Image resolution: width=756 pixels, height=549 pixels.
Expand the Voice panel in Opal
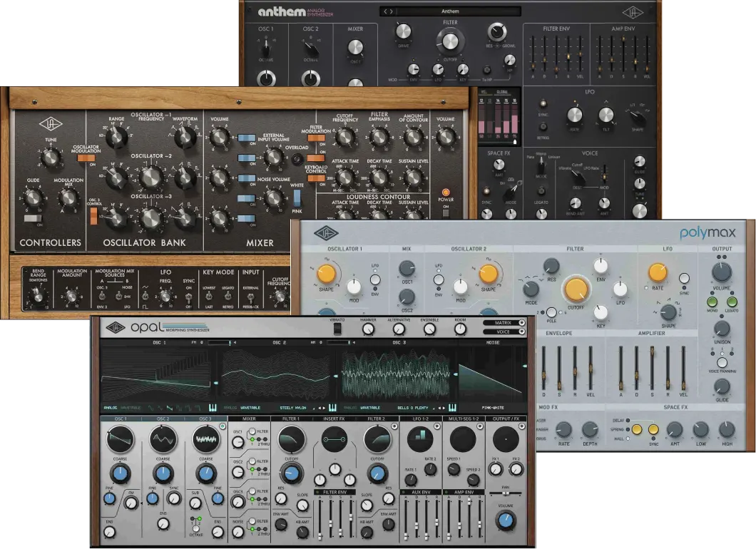[504, 332]
